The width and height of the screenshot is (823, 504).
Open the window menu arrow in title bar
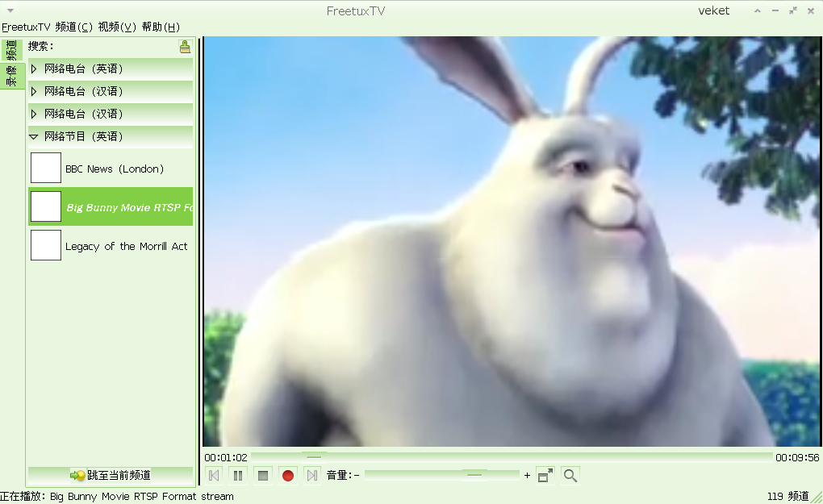coord(10,10)
